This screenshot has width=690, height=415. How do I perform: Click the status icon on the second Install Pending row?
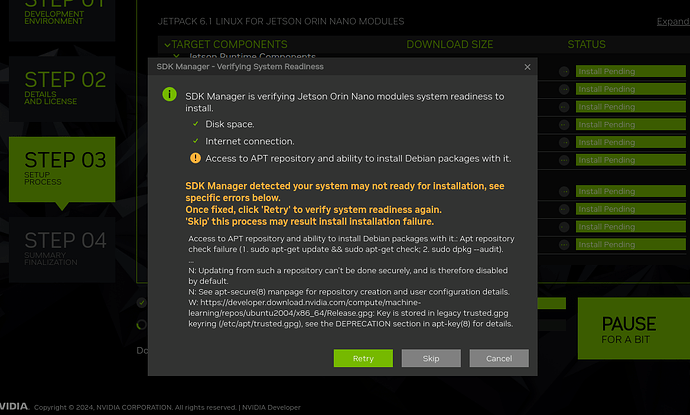pos(564,89)
